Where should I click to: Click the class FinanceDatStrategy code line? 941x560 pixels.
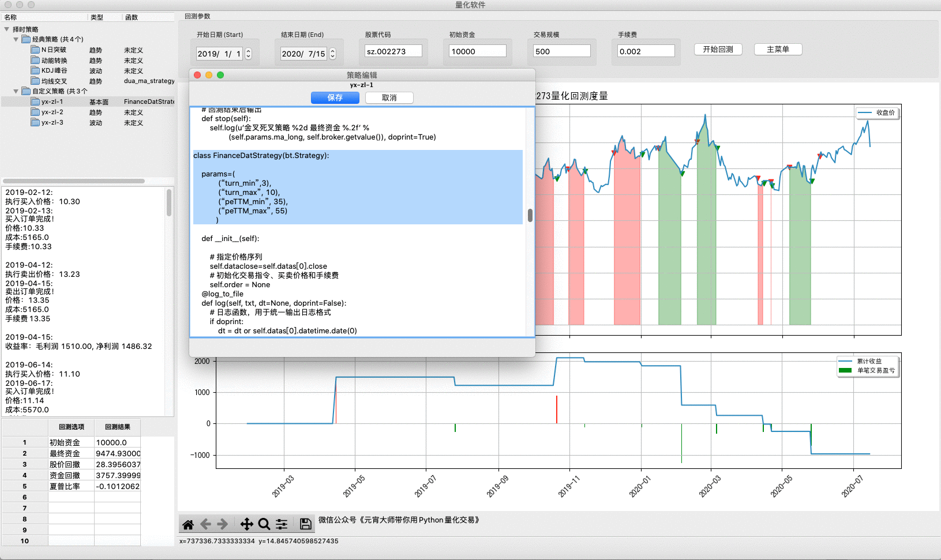click(261, 156)
